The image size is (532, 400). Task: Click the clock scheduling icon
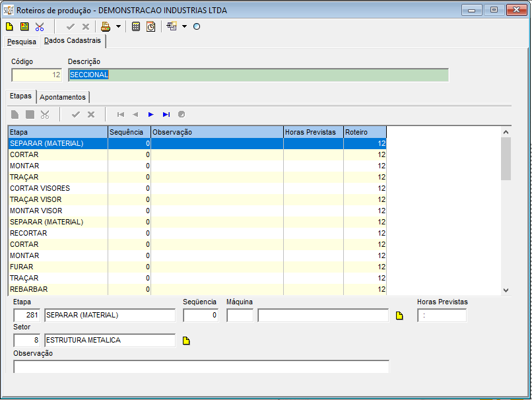coord(150,26)
